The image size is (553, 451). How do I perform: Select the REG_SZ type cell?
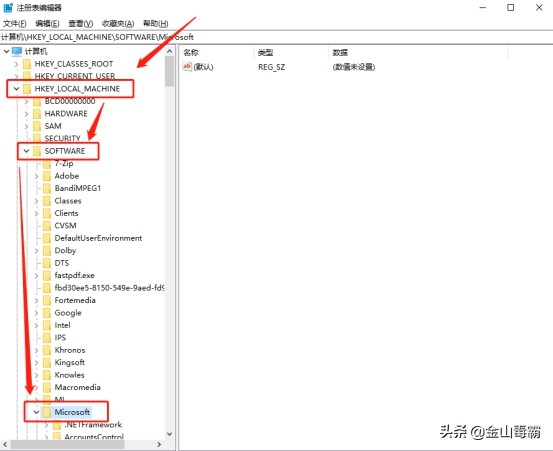point(271,67)
